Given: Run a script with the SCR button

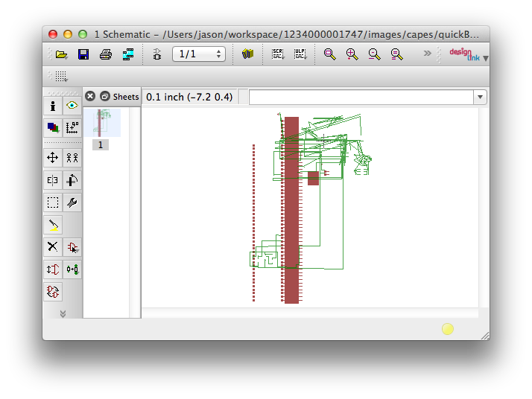Looking at the screenshot, I should pyautogui.click(x=277, y=54).
